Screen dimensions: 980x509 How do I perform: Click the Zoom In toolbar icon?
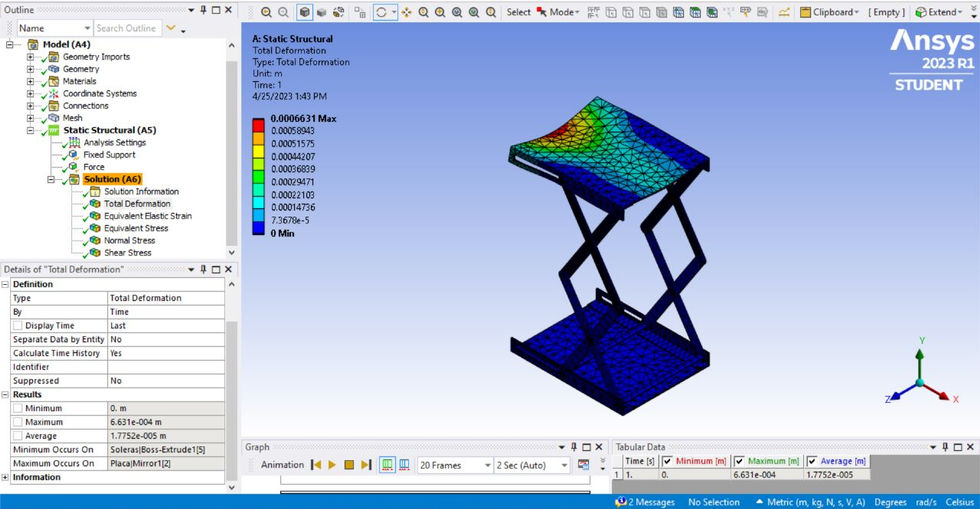click(266, 12)
